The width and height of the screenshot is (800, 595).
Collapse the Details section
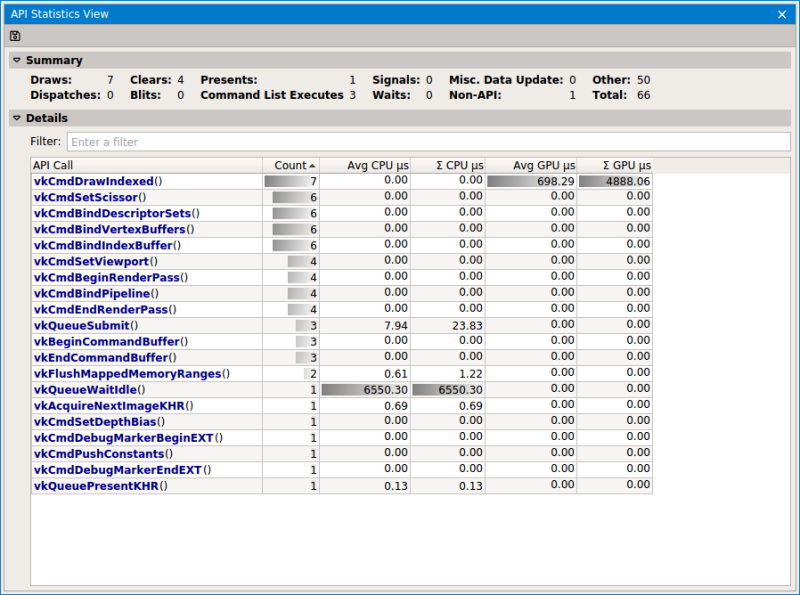17,118
